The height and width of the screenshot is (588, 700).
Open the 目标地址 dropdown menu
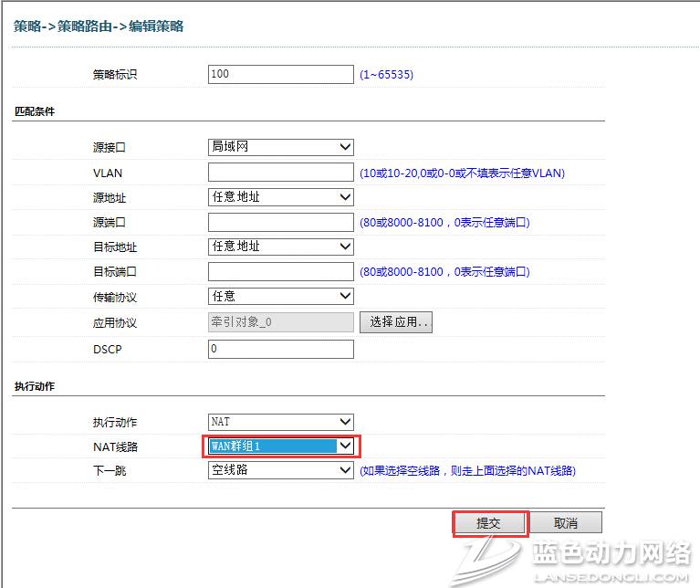pos(280,247)
